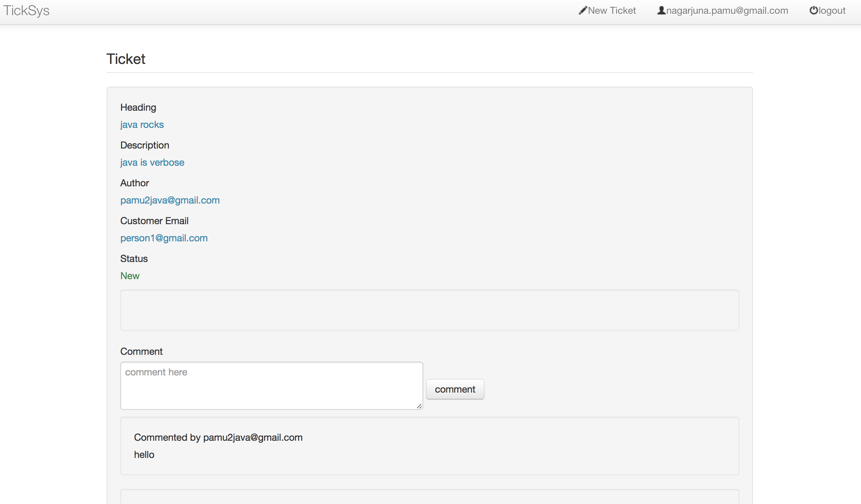Screen dimensions: 861x504
Task: Go to the TickSys home brand link
Action: 26,11
